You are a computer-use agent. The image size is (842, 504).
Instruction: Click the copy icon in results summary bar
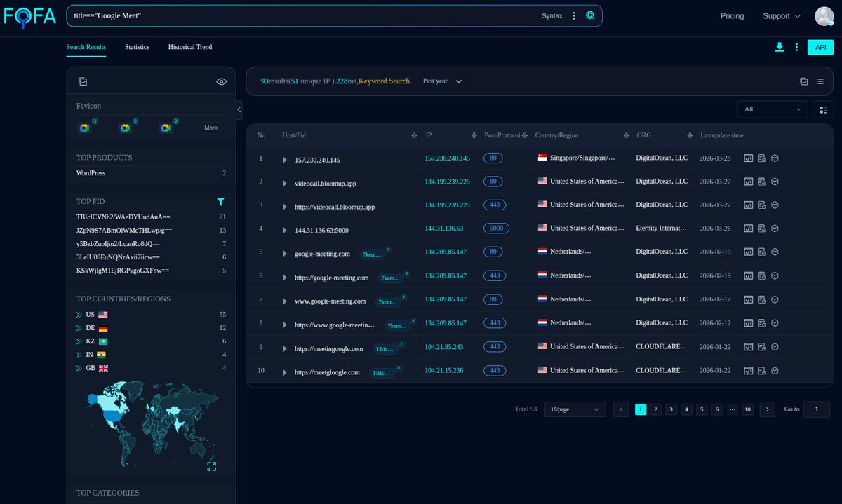[x=804, y=81]
